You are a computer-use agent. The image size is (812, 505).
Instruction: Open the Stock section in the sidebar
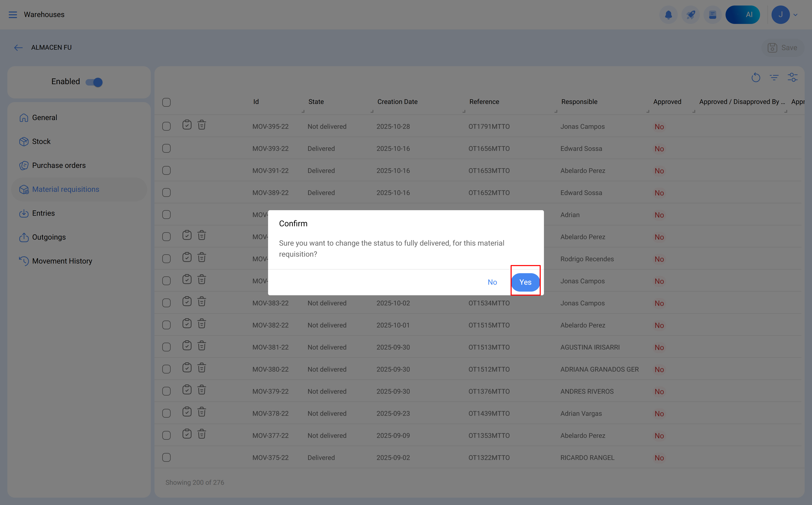(x=41, y=142)
